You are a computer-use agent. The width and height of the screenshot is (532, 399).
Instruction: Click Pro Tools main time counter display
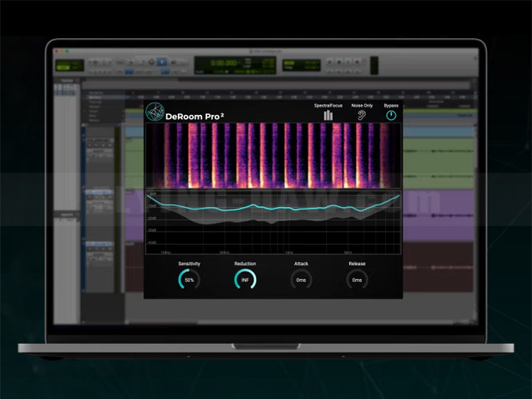[x=235, y=65]
